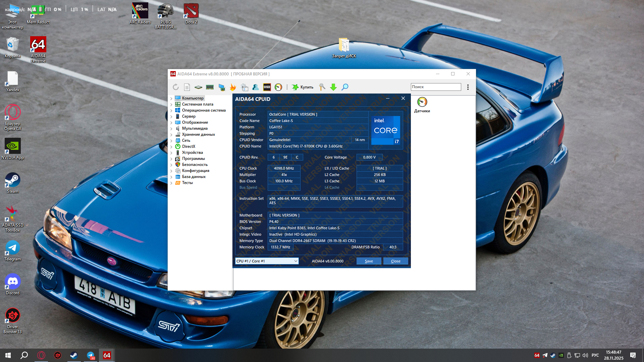Screen dimensions: 644x362
Task: Open Steam from the taskbar
Action: [74, 355]
